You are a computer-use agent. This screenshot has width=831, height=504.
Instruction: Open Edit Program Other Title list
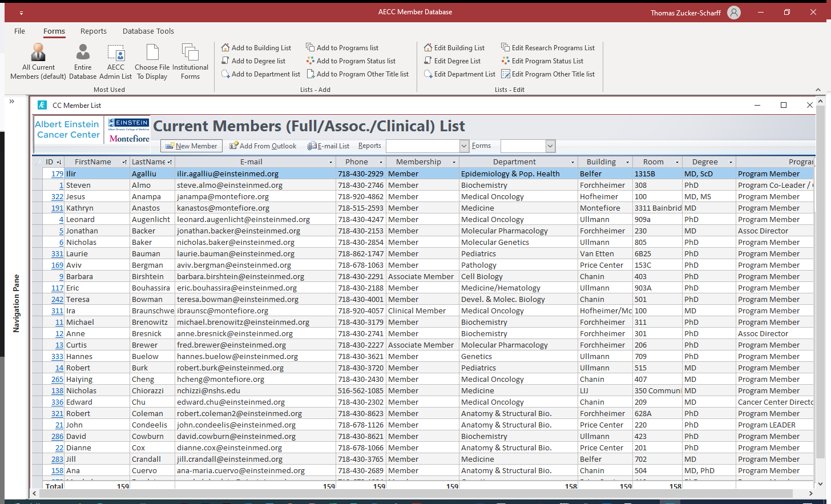pyautogui.click(x=548, y=74)
